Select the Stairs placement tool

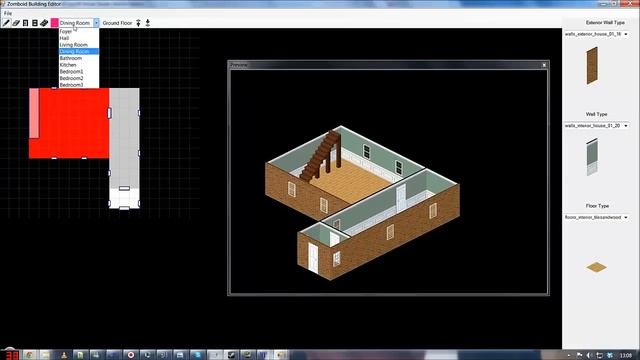click(x=44, y=23)
